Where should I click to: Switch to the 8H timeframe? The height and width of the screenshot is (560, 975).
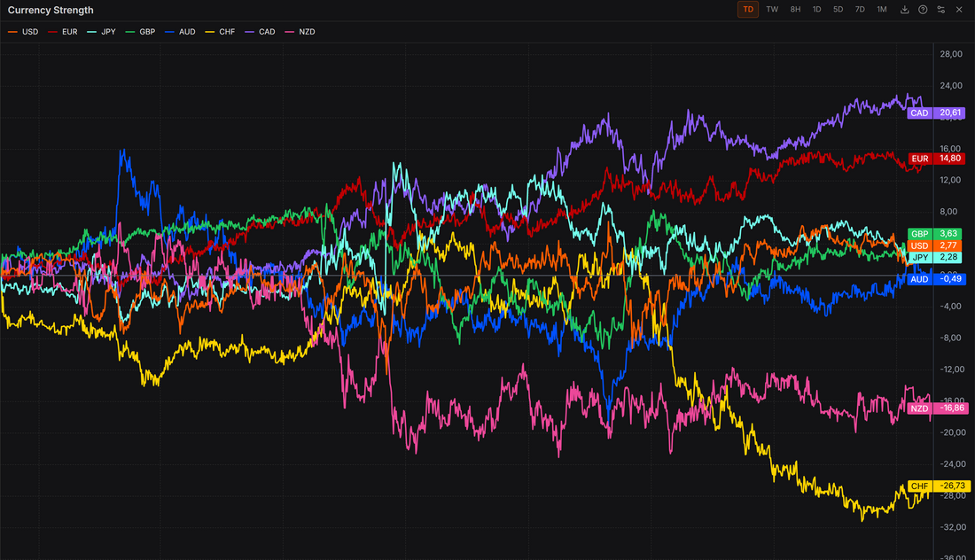coord(795,10)
